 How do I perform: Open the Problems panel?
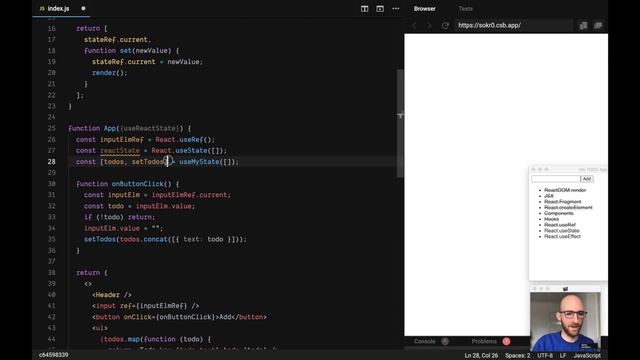484,341
